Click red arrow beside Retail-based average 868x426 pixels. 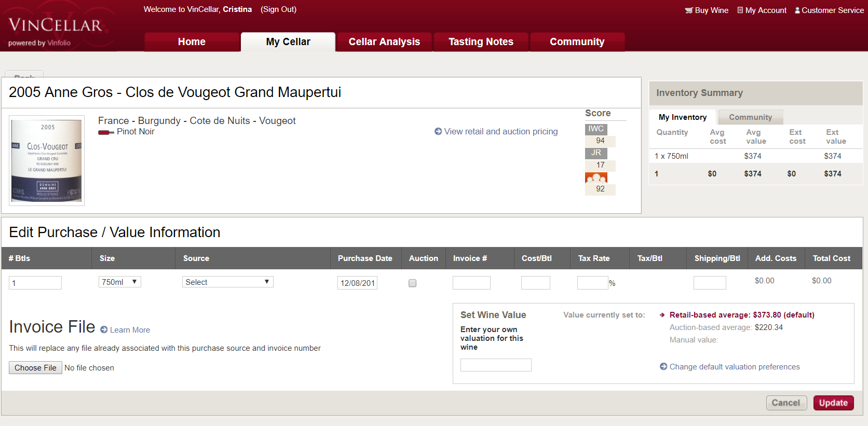(662, 315)
